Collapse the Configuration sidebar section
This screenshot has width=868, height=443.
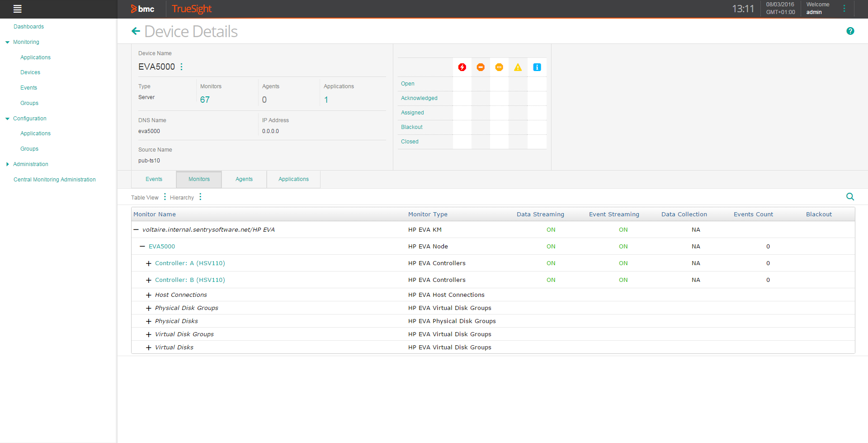[x=7, y=119]
